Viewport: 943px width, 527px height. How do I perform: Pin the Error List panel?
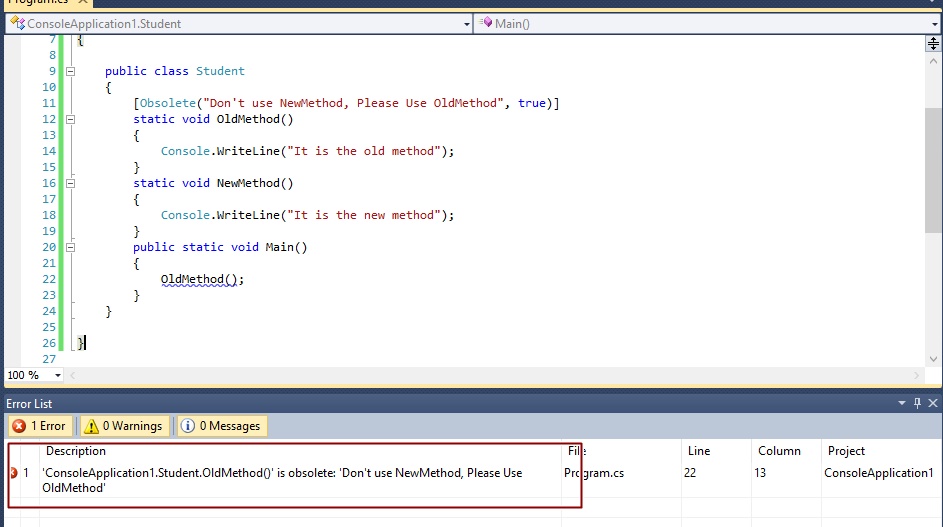pyautogui.click(x=915, y=403)
